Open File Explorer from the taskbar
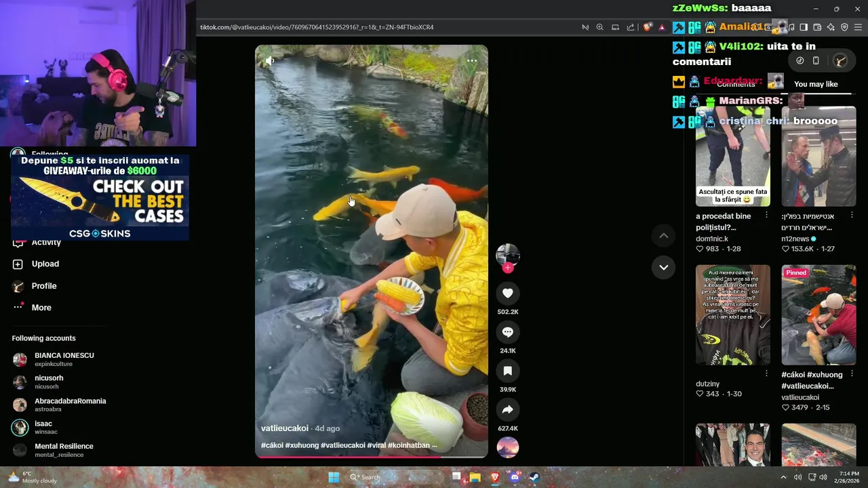 475,477
